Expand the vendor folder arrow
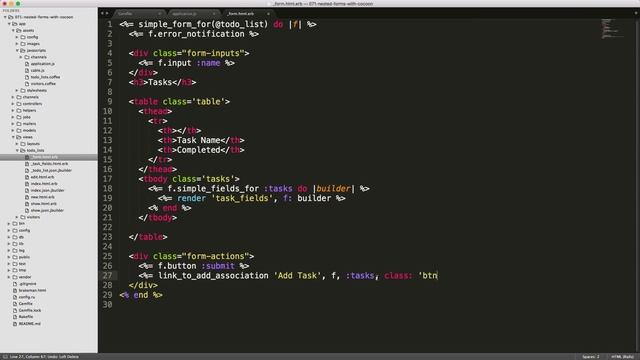The image size is (640, 360). (9, 277)
